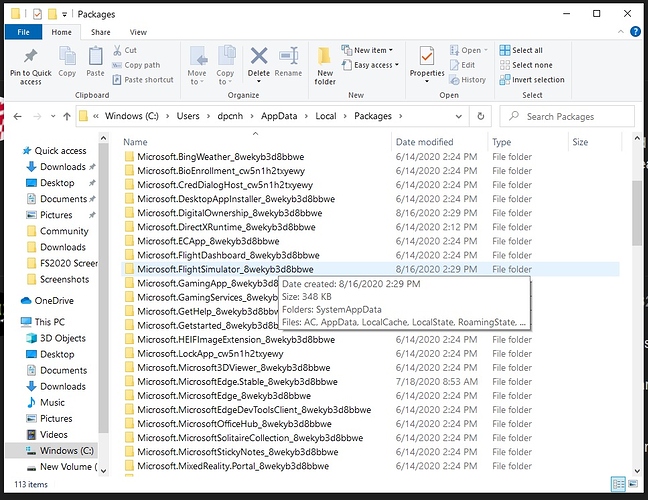The height and width of the screenshot is (500, 648).
Task: Expand chevron after Packages in address bar
Action: pyautogui.click(x=400, y=117)
